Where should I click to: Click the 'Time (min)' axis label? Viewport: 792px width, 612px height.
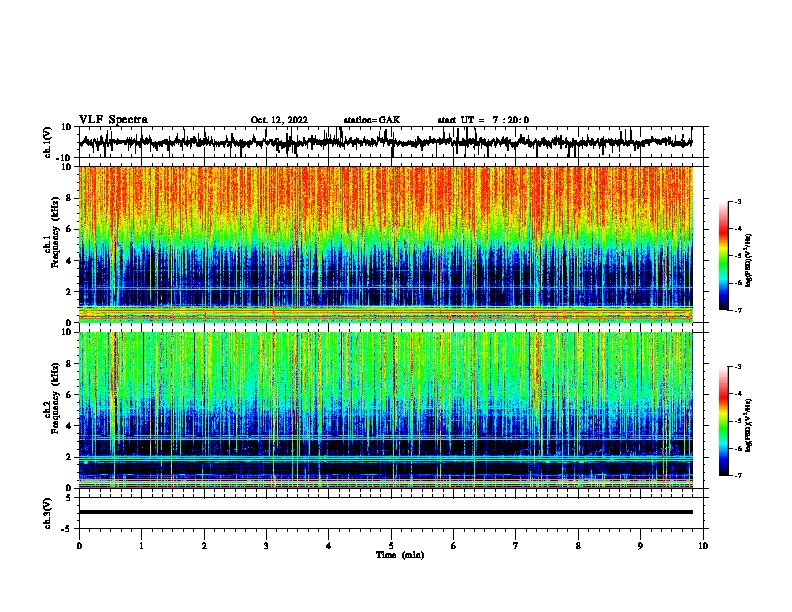pos(400,555)
